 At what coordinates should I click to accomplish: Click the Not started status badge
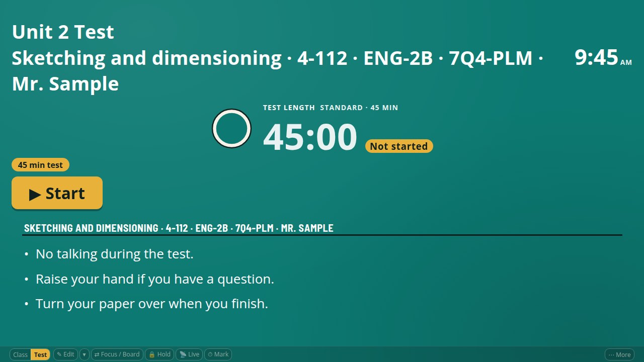click(x=399, y=146)
